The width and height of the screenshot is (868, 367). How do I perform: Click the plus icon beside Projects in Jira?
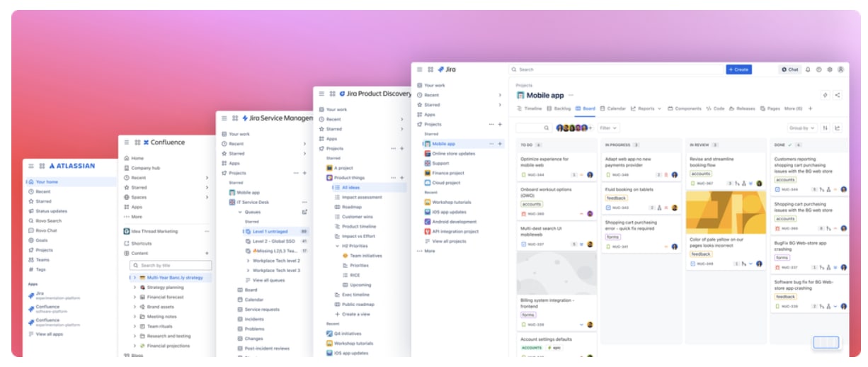pyautogui.click(x=500, y=124)
